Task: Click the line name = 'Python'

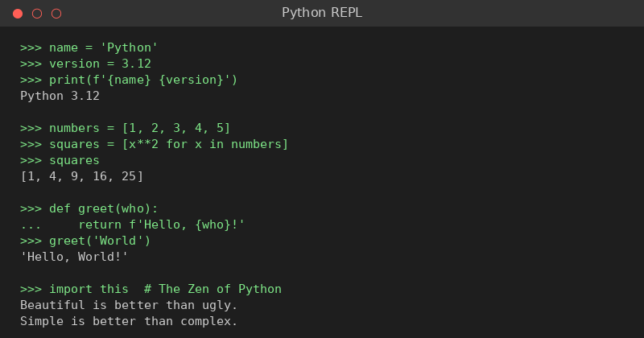Action: (89, 47)
